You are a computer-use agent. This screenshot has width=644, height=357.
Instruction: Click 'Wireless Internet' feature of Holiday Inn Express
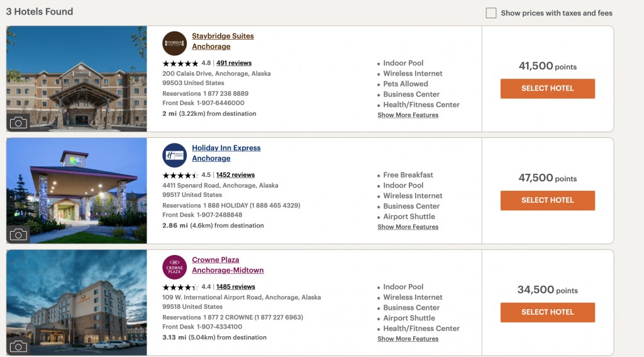click(x=413, y=196)
